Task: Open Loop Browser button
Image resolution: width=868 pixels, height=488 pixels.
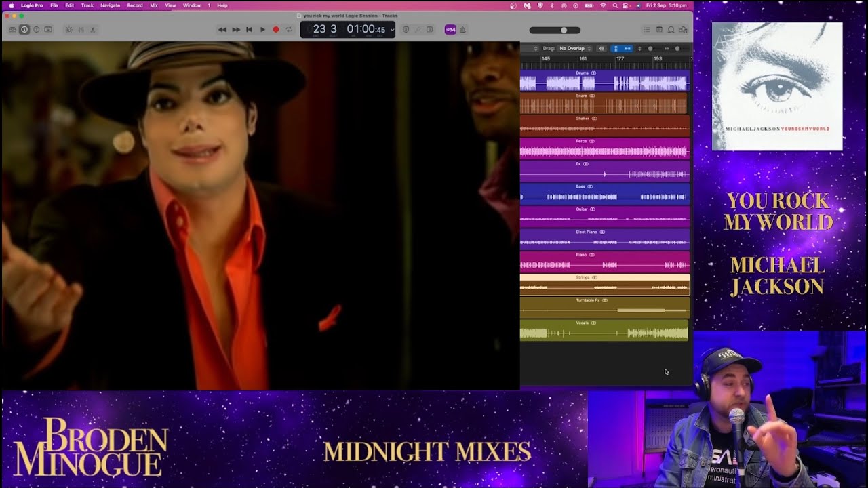Action: pos(671,30)
